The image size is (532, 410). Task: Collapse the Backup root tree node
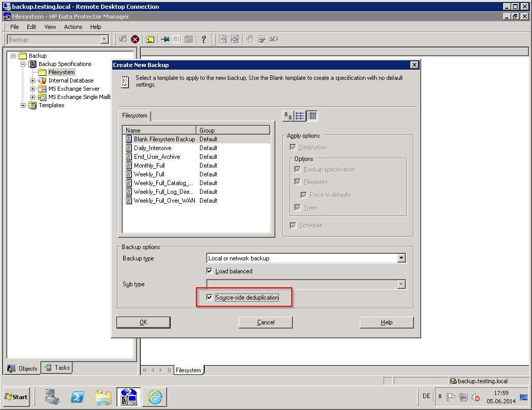pyautogui.click(x=13, y=56)
